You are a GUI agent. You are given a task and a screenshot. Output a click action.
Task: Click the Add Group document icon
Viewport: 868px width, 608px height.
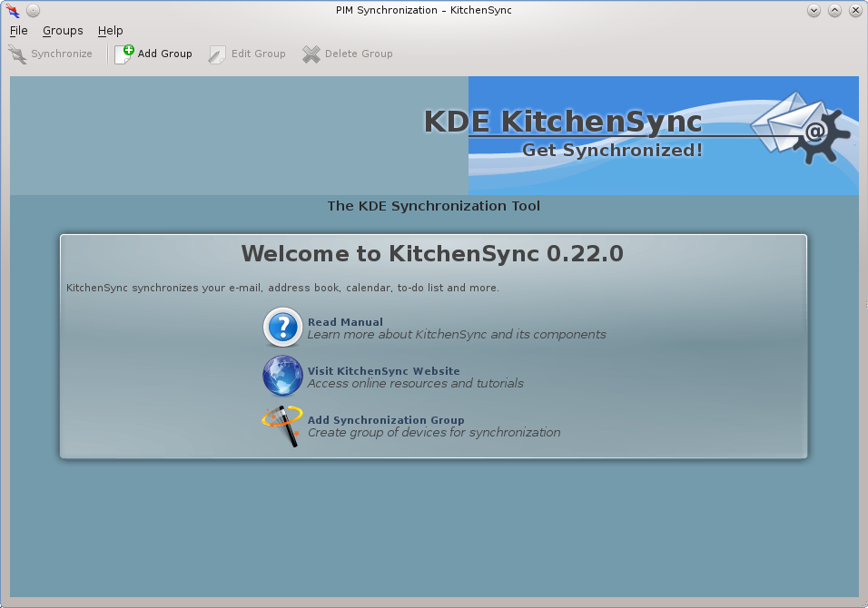tap(124, 54)
